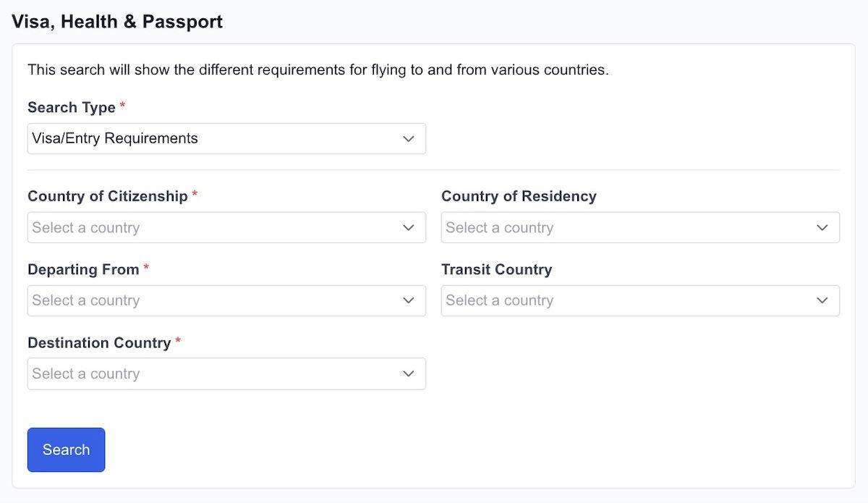
Task: Click the Destination Country label
Action: [99, 342]
